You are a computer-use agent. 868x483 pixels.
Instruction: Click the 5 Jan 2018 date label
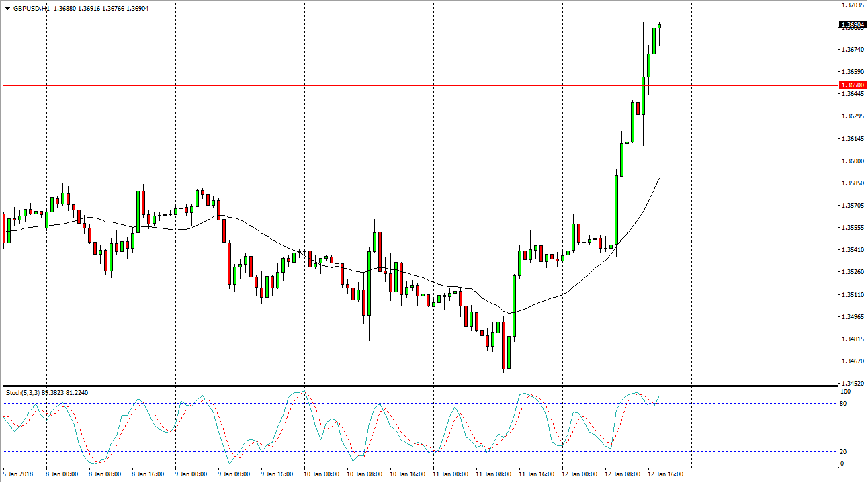[x=19, y=474]
